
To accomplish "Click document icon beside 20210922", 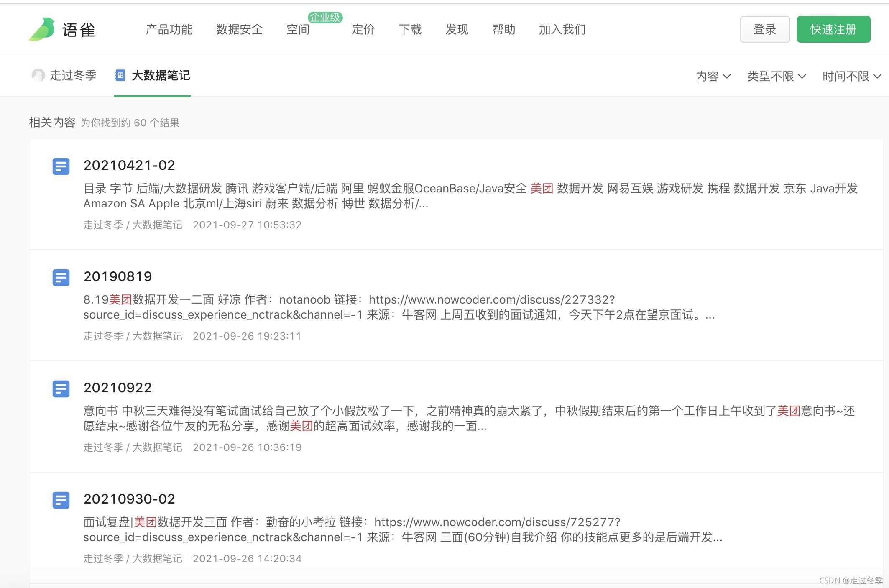I will tap(61, 389).
